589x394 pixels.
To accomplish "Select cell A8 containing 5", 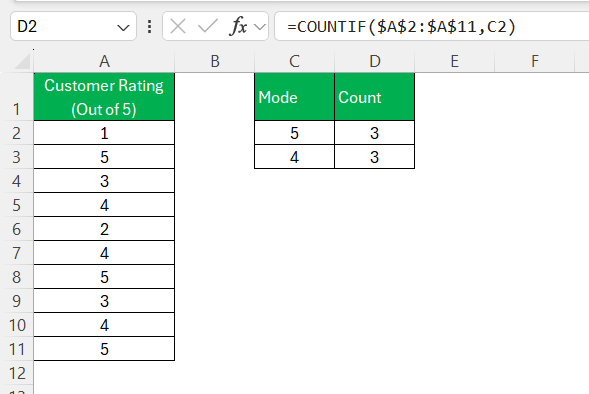I will [x=104, y=277].
